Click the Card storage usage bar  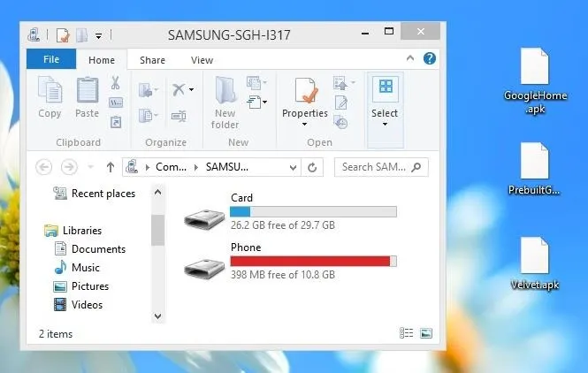[313, 212]
